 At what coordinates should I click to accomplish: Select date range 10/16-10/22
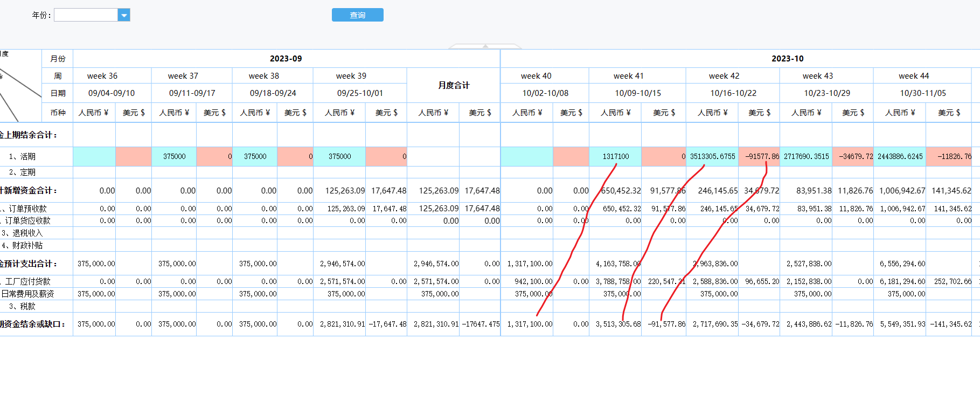point(733,93)
